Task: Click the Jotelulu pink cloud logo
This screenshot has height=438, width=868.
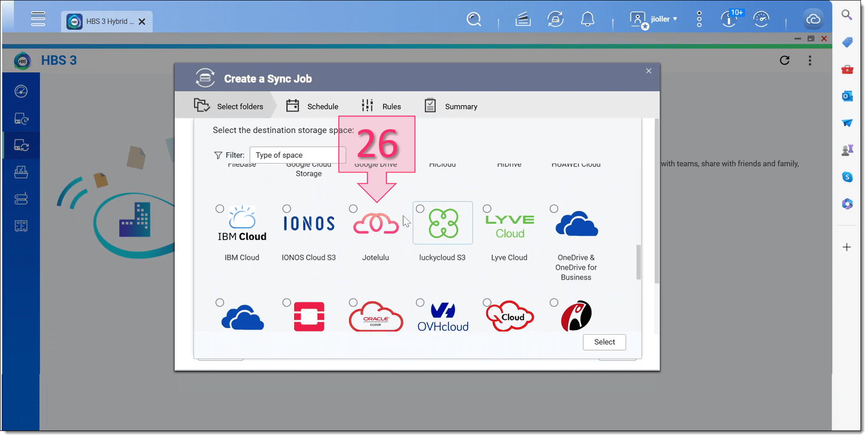Action: (376, 223)
